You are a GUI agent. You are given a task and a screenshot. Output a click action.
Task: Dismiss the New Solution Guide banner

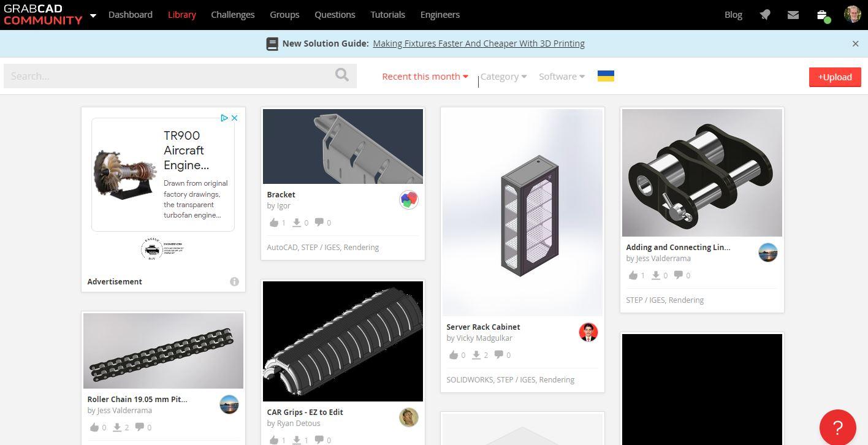click(855, 44)
